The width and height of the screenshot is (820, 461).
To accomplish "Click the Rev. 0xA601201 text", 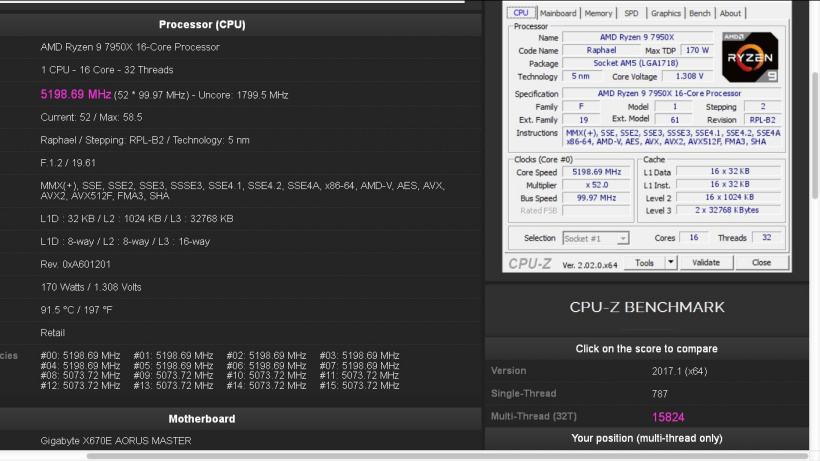I will tap(75, 264).
